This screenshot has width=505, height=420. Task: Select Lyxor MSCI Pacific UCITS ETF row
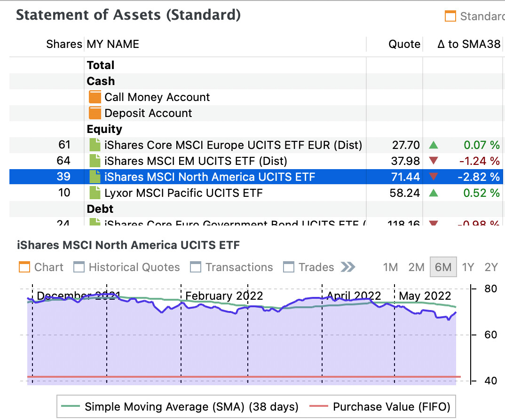pyautogui.click(x=256, y=193)
